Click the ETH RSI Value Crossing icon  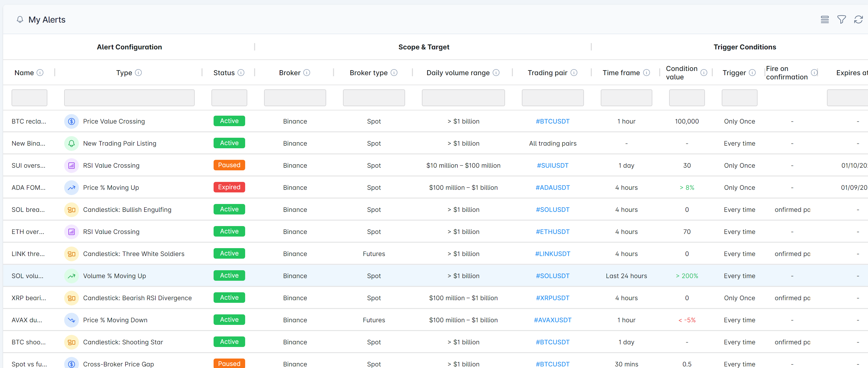coord(72,232)
